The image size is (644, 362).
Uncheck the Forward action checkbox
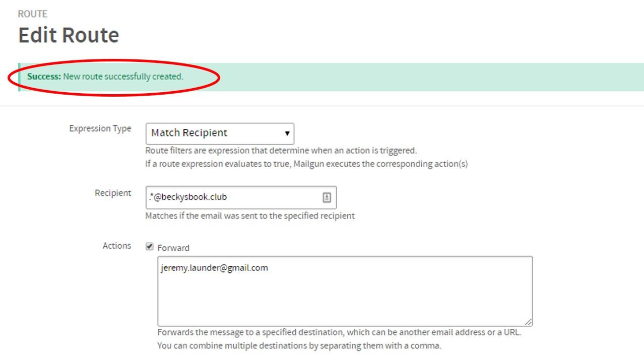[149, 247]
